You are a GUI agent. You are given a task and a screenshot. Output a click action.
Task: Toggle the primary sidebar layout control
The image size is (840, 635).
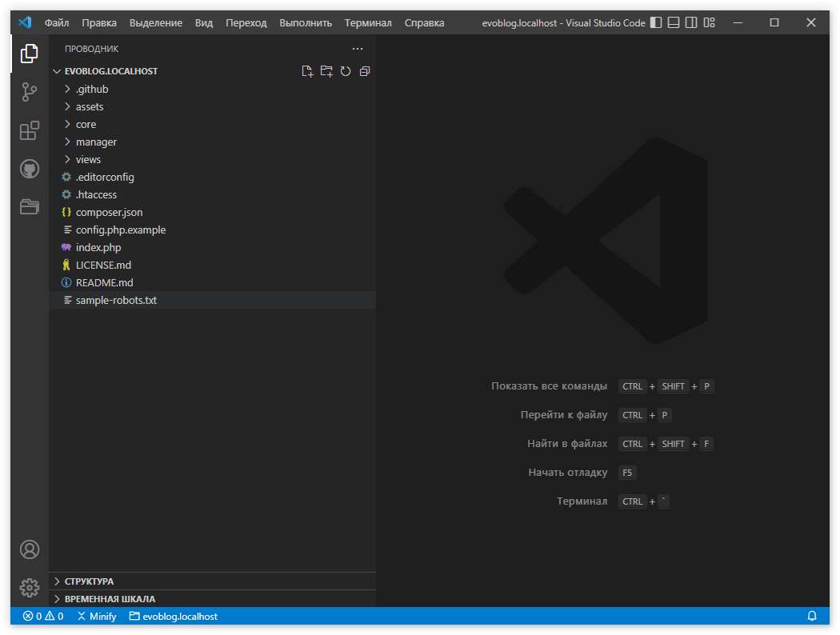click(655, 22)
